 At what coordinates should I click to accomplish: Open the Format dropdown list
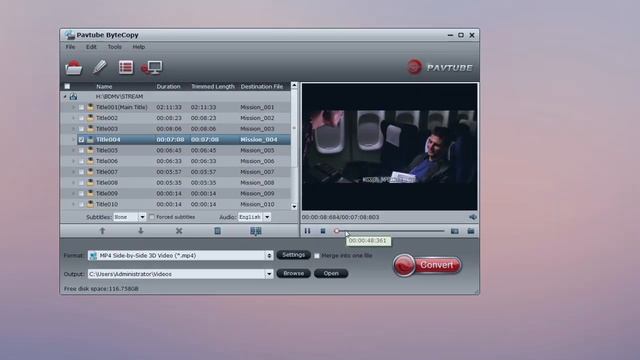pyautogui.click(x=269, y=256)
